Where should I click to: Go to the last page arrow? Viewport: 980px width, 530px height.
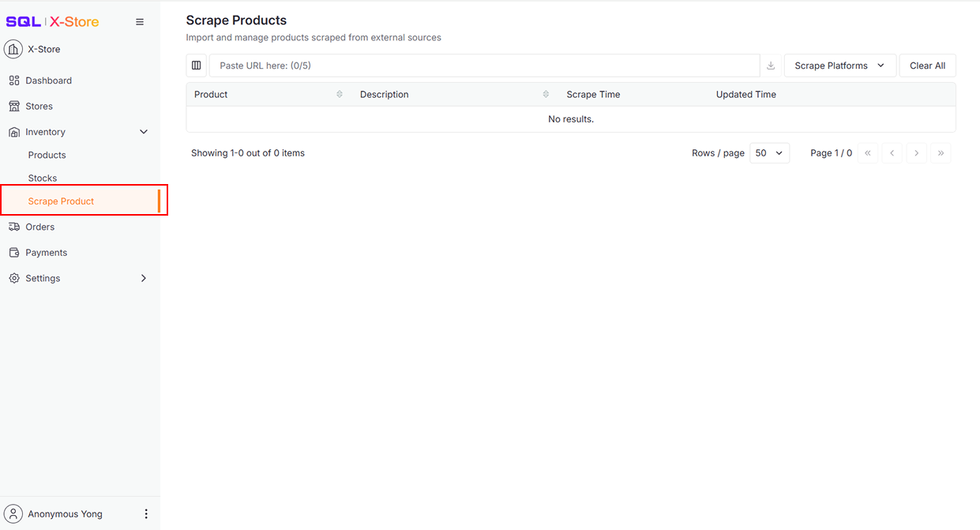coord(941,153)
